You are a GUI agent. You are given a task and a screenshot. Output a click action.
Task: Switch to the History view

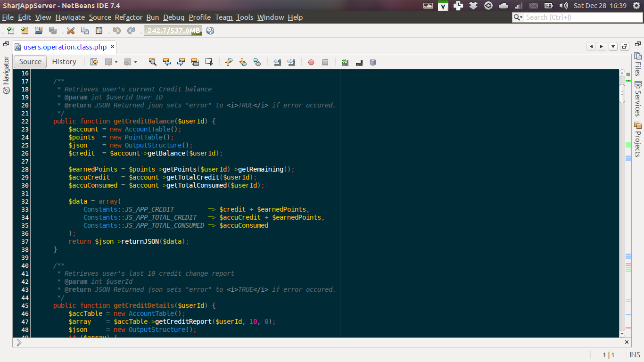[64, 62]
